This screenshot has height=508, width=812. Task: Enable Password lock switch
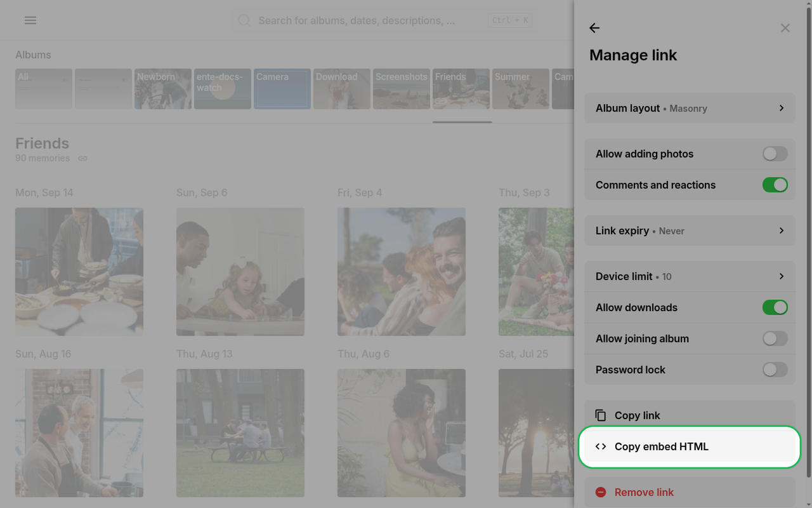point(775,370)
